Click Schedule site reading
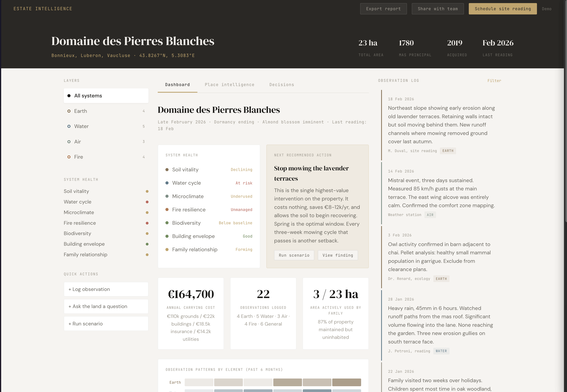Image resolution: width=567 pixels, height=392 pixels. point(502,9)
